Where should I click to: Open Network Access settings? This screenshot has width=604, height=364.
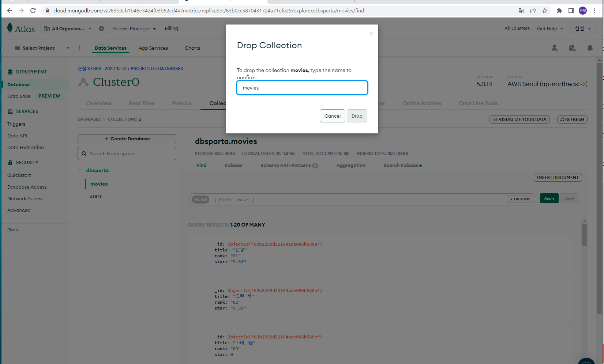(26, 198)
